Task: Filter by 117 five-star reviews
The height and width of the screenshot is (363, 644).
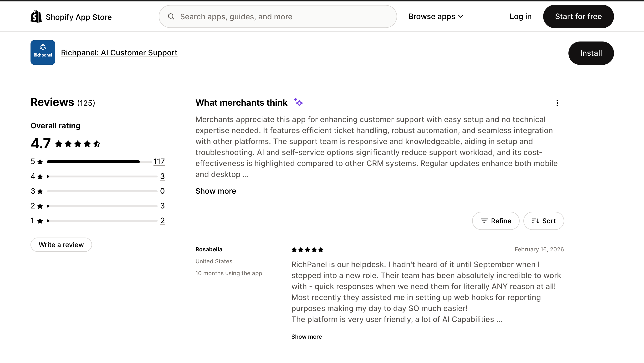Action: (159, 162)
